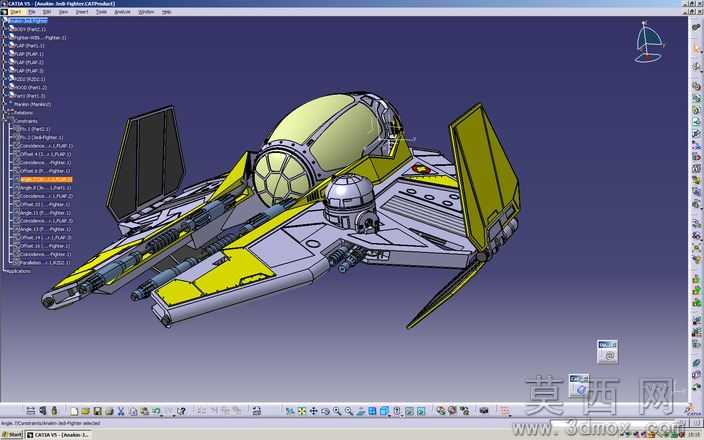The height and width of the screenshot is (440, 704).
Task: Click the Create Multi-View icon
Action: 372,411
